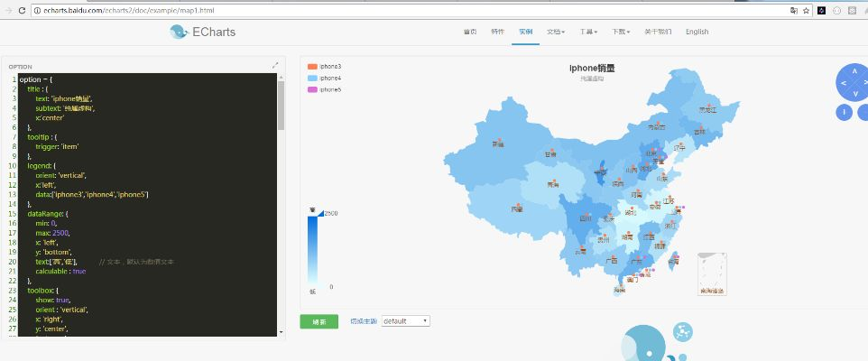Toggle the iphone4 legend series
The width and height of the screenshot is (868, 361).
(x=325, y=79)
